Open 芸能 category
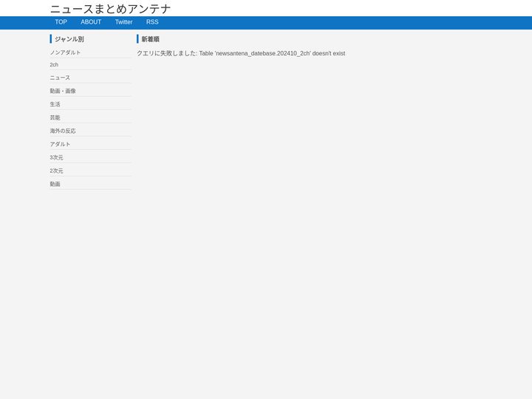Viewport: 532px width, 399px height. pos(55,117)
